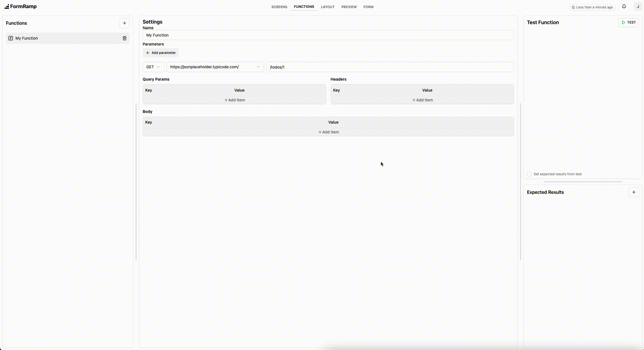Open the GET method dropdown
The height and width of the screenshot is (350, 644).
click(x=153, y=67)
